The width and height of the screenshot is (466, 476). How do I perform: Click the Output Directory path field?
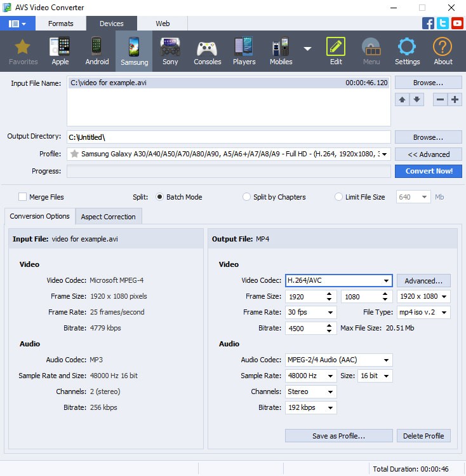click(229, 137)
